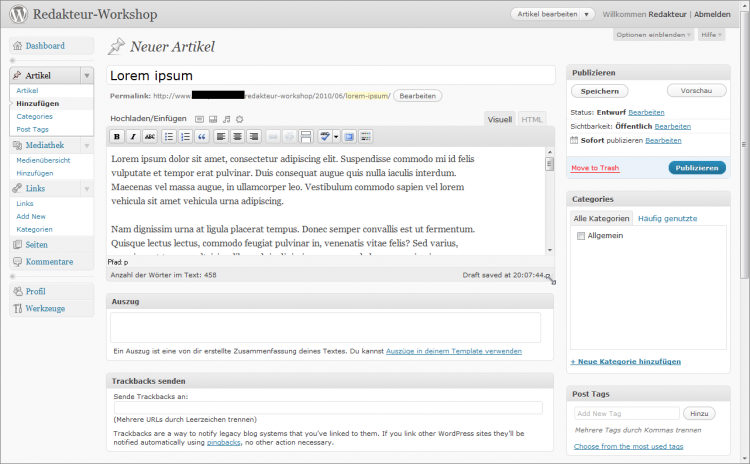
Task: Apply strikethrough formatting (ABC button)
Action: 150,137
